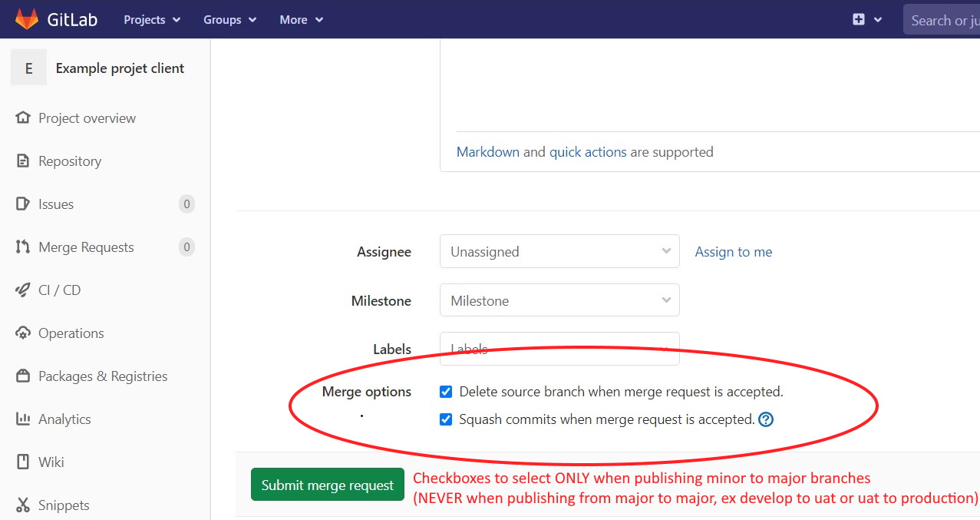The width and height of the screenshot is (980, 520).
Task: Open the Assignee Unassigned dropdown
Action: (559, 251)
